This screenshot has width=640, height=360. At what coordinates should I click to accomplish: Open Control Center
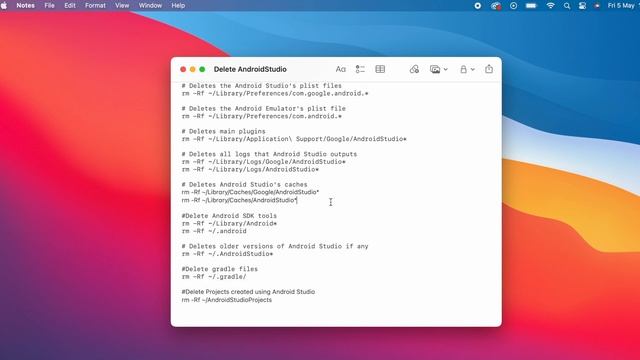pyautogui.click(x=582, y=6)
